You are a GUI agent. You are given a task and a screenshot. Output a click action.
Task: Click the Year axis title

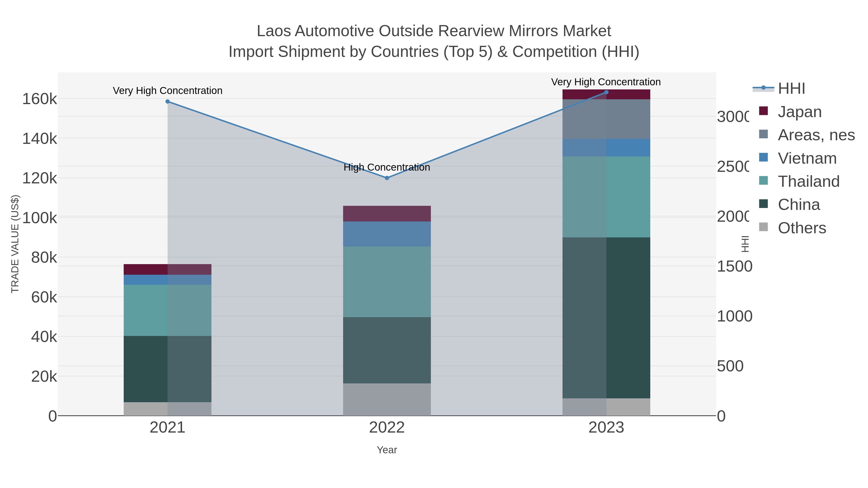(387, 450)
